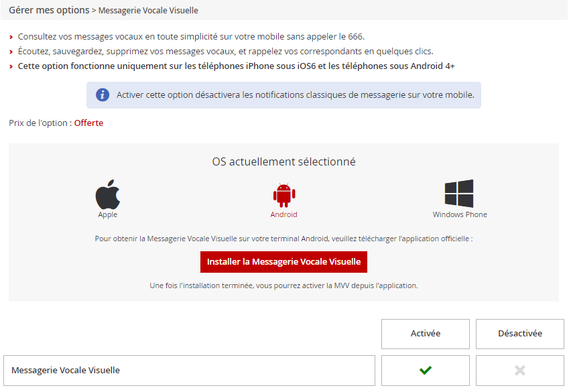Screen dimensions: 569x392
Task: Click the blue information icon
Action: (x=103, y=95)
